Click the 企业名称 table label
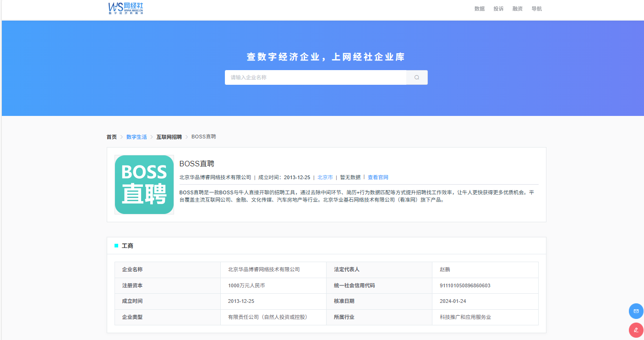This screenshot has height=340, width=644. pos(132,269)
